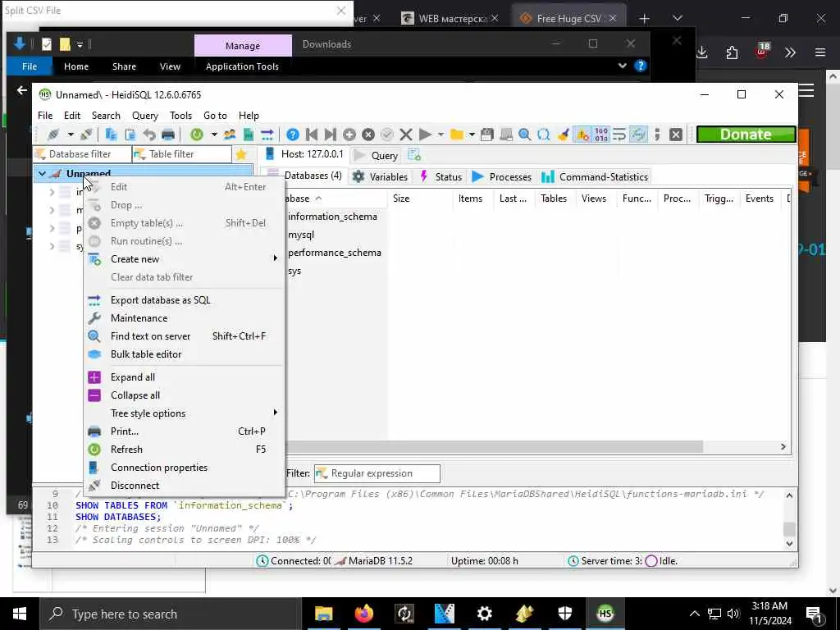Click the Last row navigation icon
Viewport: 840px width, 630px height.
point(330,135)
